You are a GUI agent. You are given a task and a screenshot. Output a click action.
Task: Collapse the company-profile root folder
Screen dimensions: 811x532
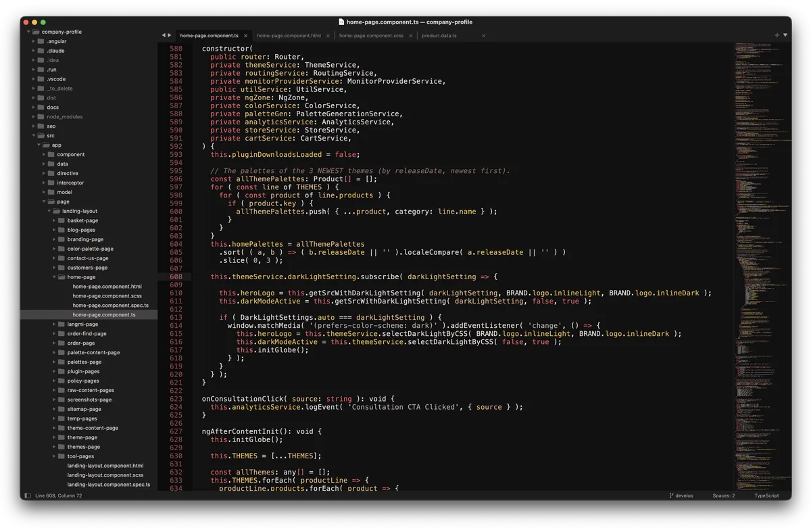(x=28, y=32)
